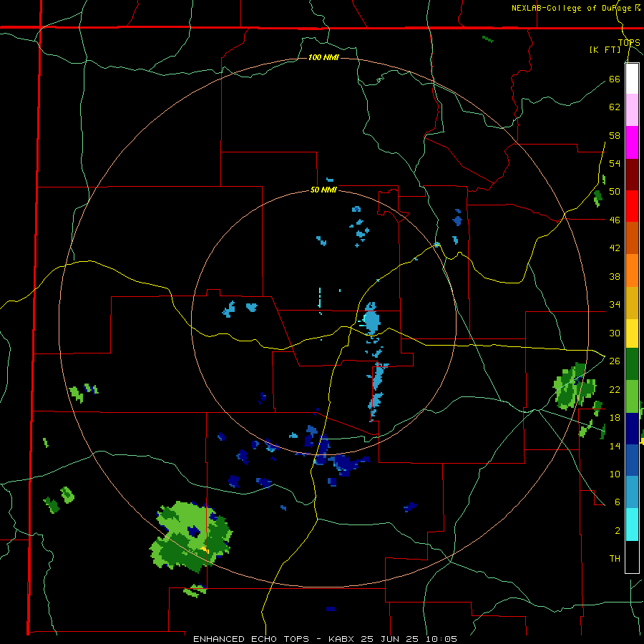Click the legend value "22"

pos(615,389)
